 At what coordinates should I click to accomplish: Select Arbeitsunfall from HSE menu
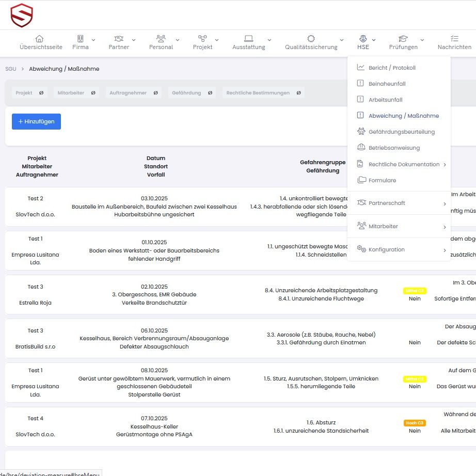point(385,100)
